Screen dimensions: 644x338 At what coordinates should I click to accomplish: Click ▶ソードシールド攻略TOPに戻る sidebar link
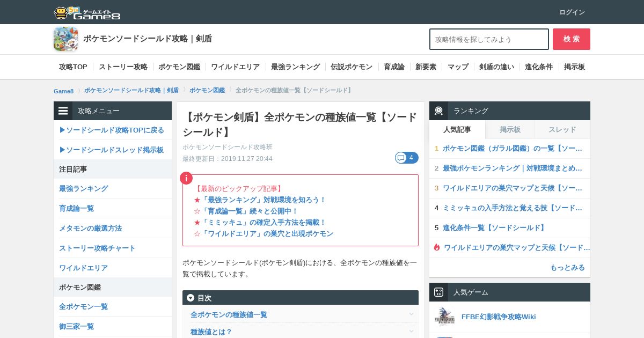point(112,130)
